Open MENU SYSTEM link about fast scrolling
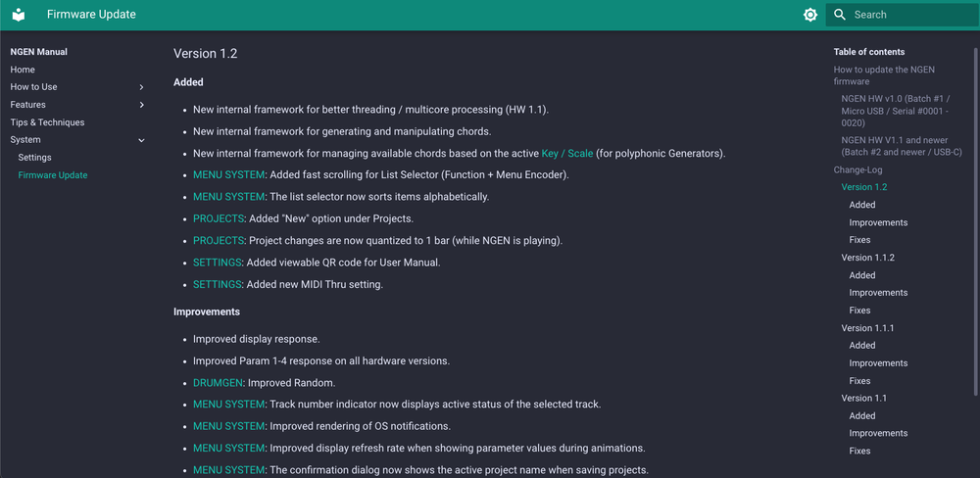This screenshot has height=478, width=980. pos(228,175)
